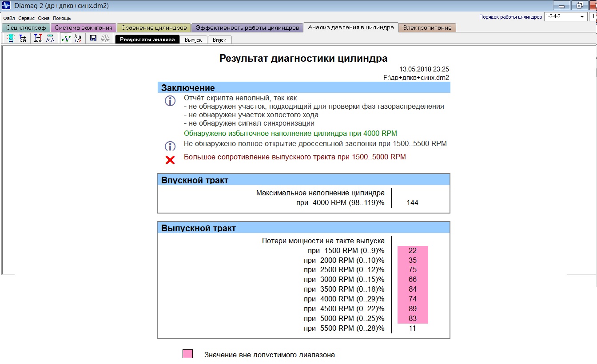
Task: Click the date 13.05.2018 23:25 text
Action: point(424,69)
